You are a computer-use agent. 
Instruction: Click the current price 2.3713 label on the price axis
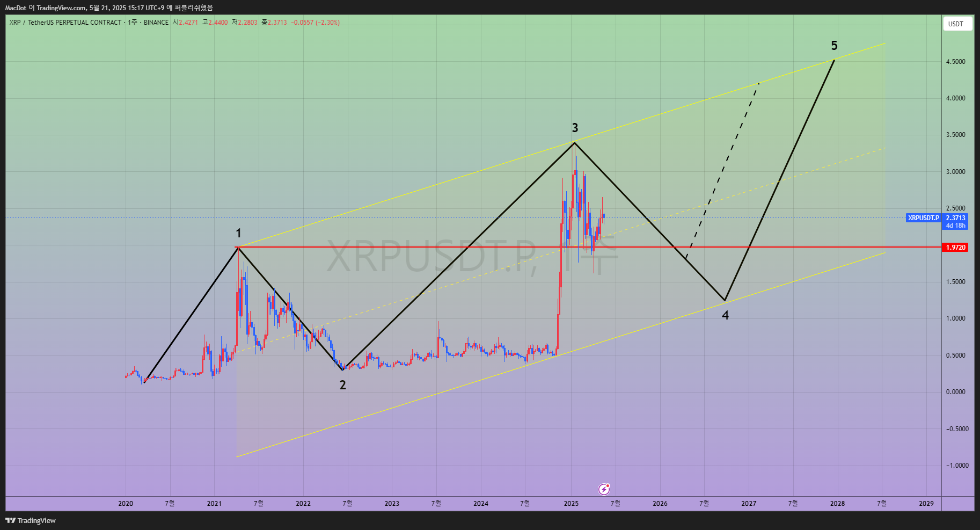pyautogui.click(x=955, y=218)
